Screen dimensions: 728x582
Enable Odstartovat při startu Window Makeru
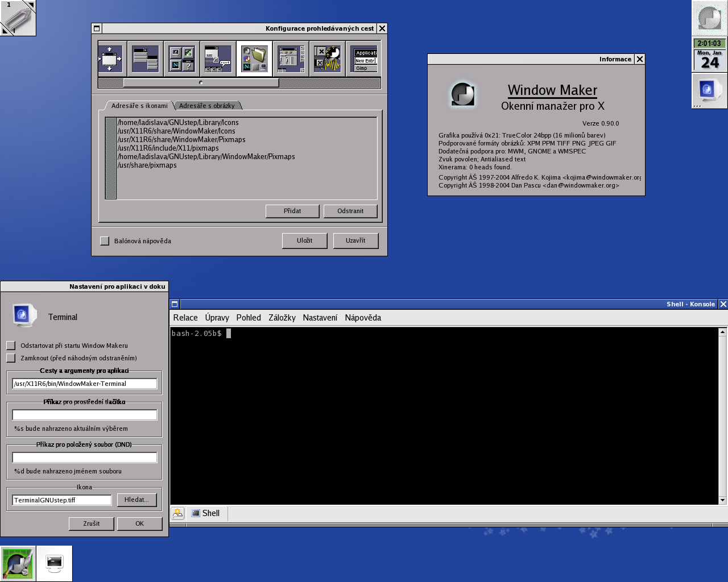pos(11,346)
